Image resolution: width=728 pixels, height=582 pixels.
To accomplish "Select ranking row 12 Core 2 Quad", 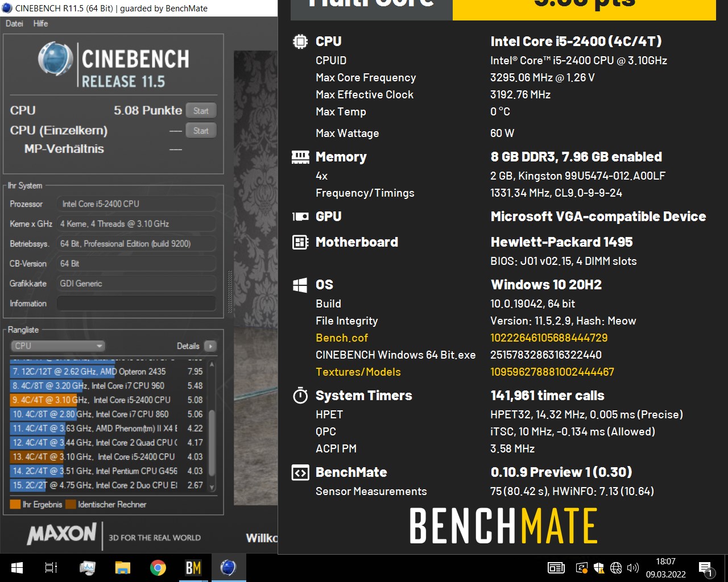I will tap(107, 442).
